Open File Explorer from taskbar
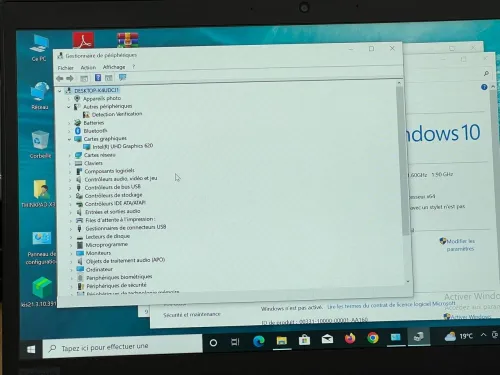 282,340
